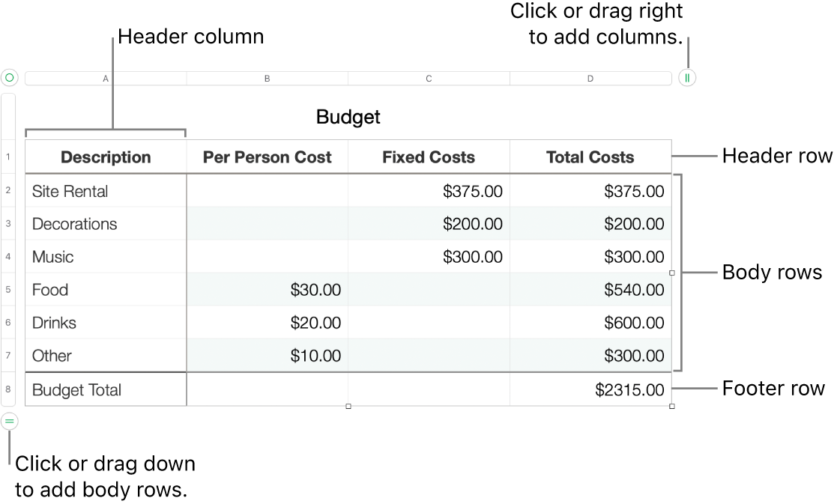Select column B reference bar
This screenshot has height=504, width=837.
[x=267, y=77]
